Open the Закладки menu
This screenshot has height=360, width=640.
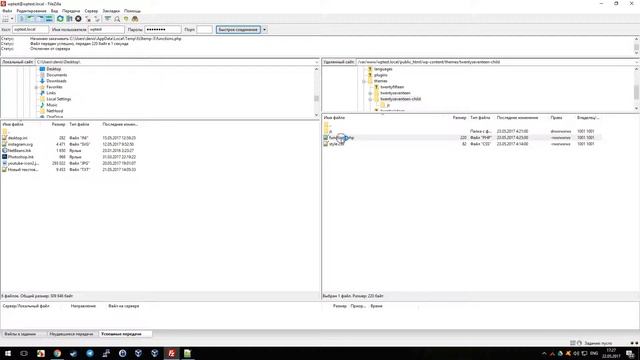(x=111, y=11)
